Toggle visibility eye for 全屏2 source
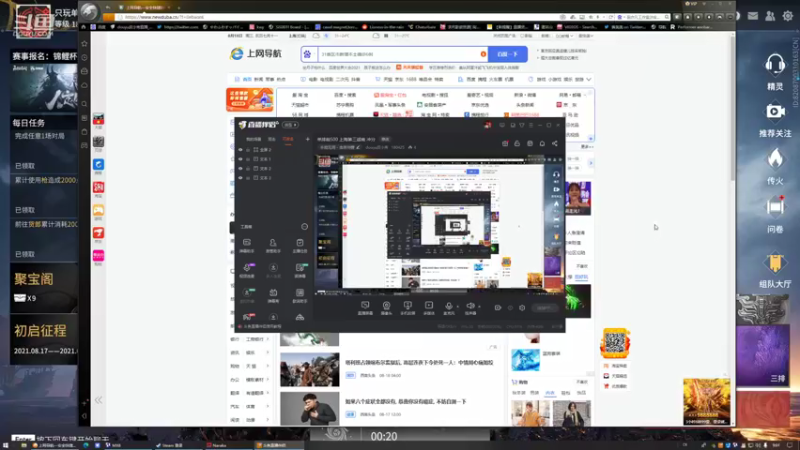Screen dimensions: 800x450 coord(240,150)
